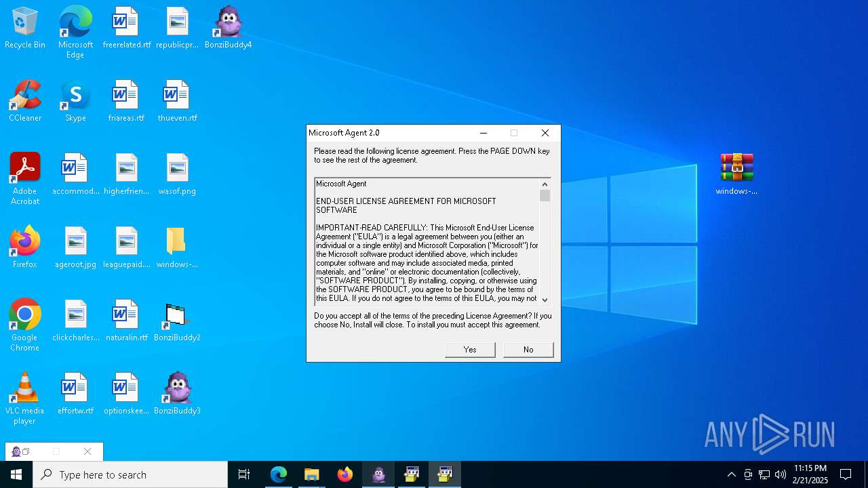The width and height of the screenshot is (868, 488).
Task: Click the license agreement scrollbar thumb
Action: 545,196
